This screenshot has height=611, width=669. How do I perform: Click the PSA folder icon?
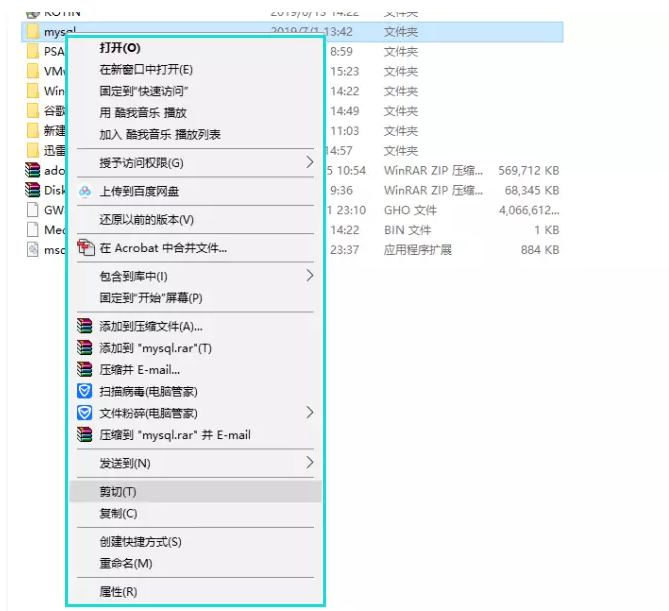coord(32,52)
